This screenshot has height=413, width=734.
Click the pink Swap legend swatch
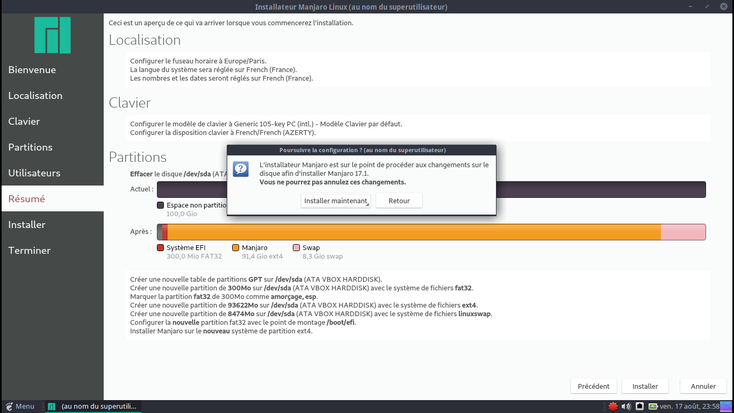click(296, 248)
